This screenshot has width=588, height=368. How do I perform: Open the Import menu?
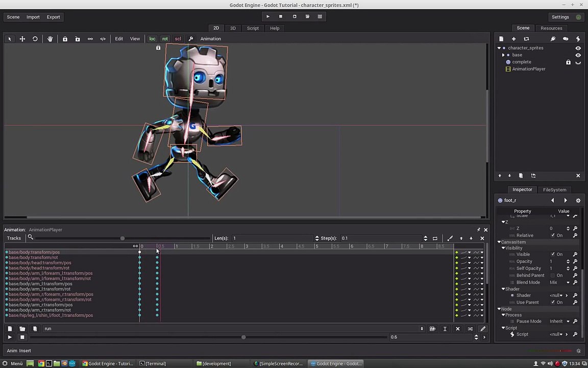(x=33, y=17)
